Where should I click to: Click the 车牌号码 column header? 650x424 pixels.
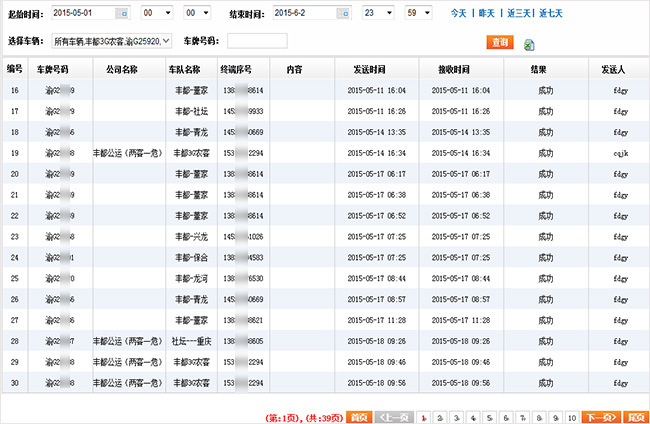(x=53, y=69)
